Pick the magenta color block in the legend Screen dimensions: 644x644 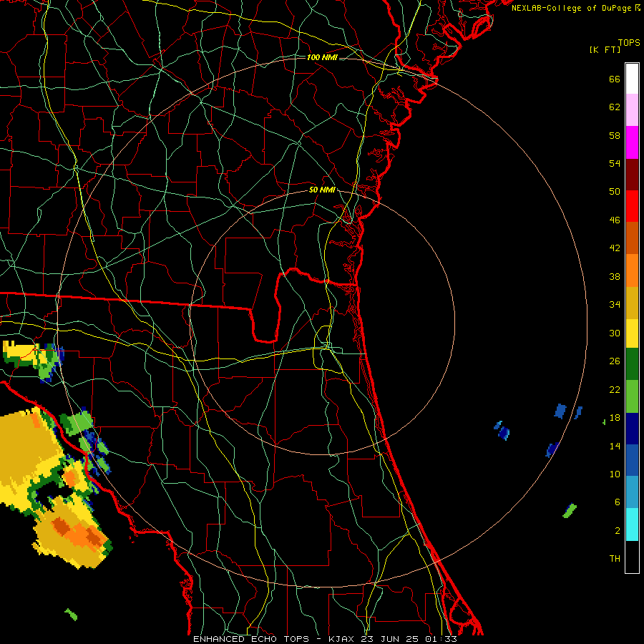tap(632, 142)
